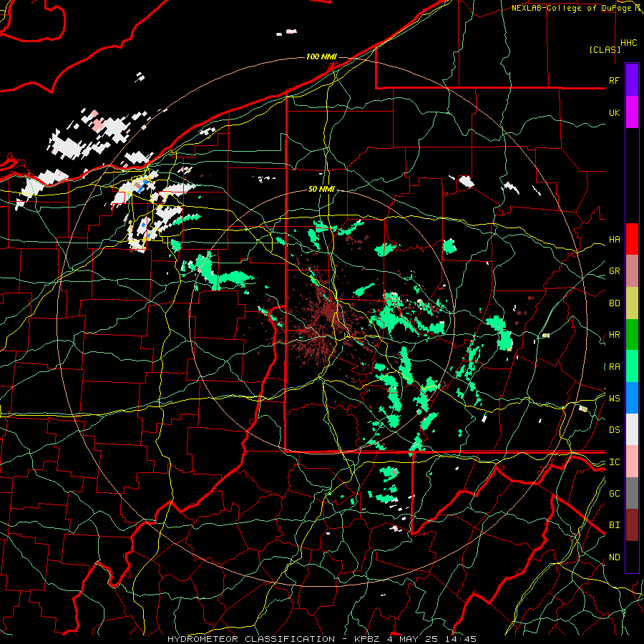Click the HHC product label
Viewport: 644px width, 644px height.
pos(628,43)
